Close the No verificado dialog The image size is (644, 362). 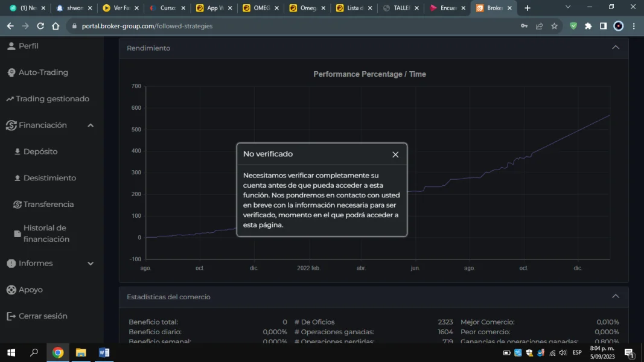(395, 154)
